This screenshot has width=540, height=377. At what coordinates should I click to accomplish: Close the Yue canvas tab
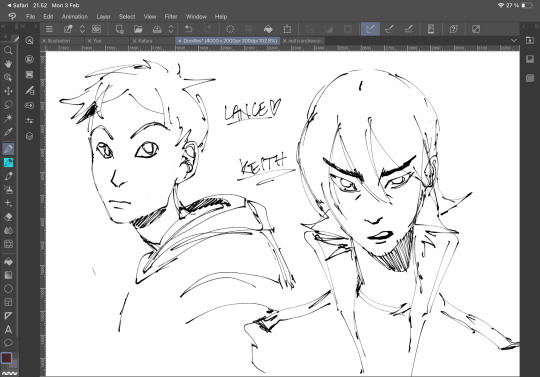[89, 41]
